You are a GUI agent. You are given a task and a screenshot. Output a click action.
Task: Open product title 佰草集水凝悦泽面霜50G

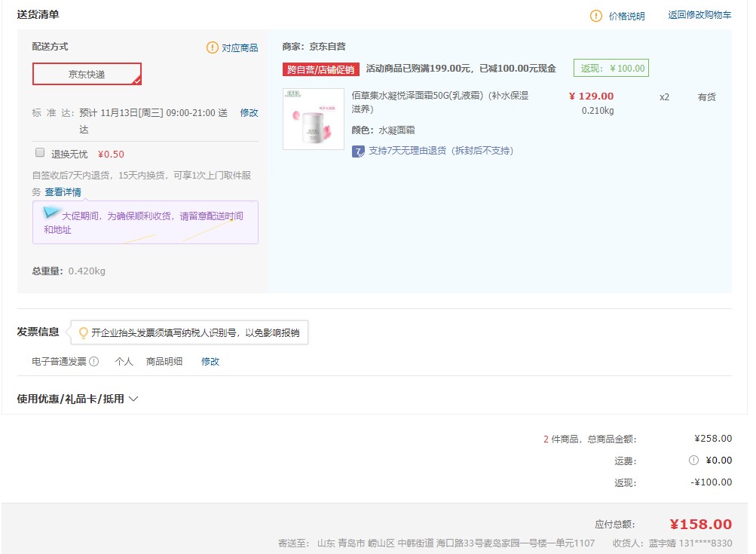pyautogui.click(x=439, y=102)
